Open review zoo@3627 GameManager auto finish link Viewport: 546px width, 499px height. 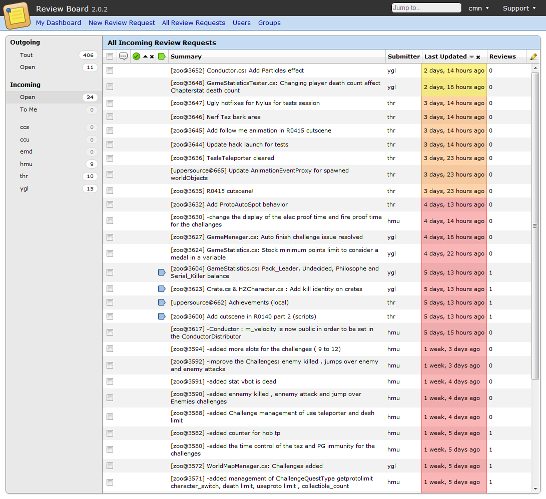267,237
